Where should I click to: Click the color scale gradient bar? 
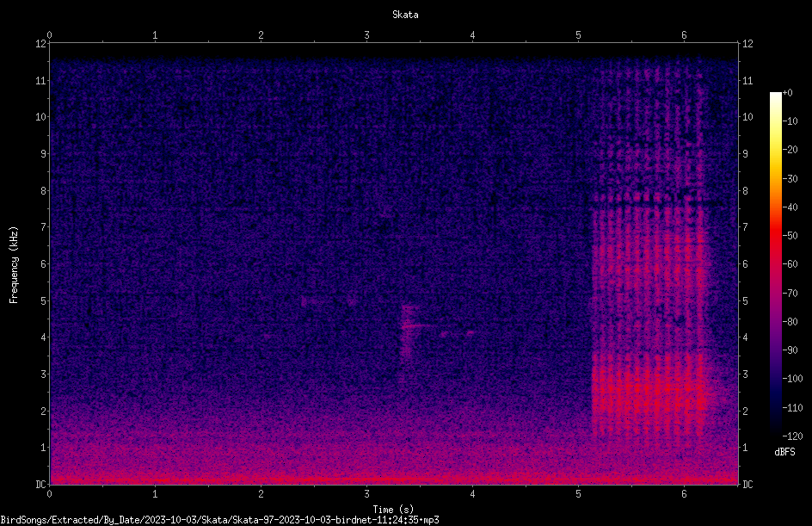click(775, 264)
